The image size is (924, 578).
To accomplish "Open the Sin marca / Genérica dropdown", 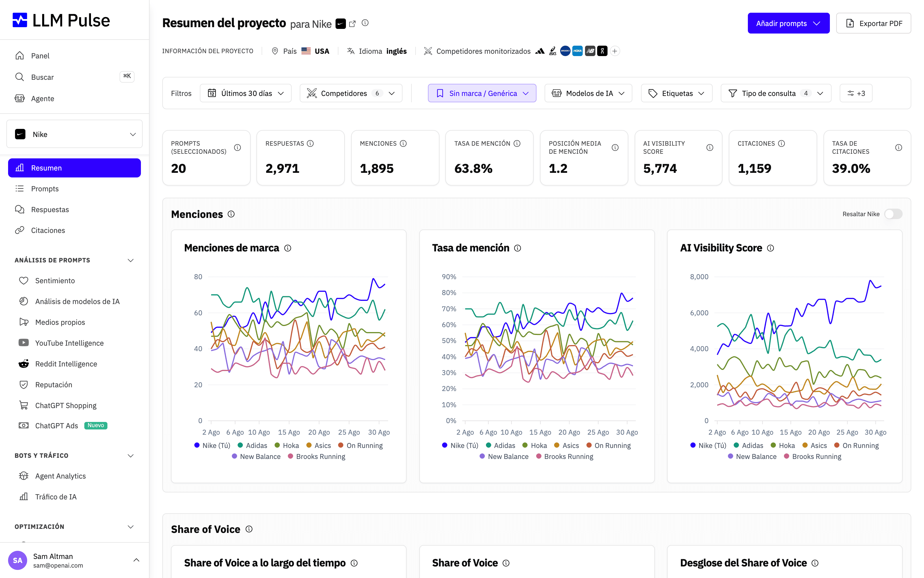I will 482,93.
